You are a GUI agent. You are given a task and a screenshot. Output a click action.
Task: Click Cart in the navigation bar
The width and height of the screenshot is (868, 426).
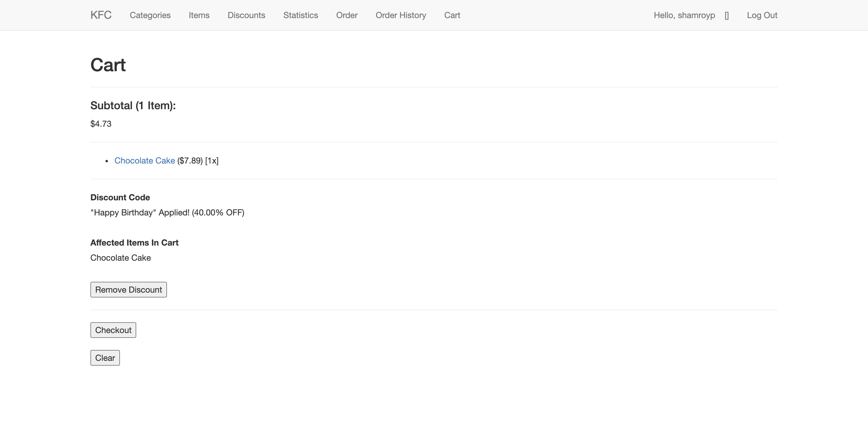pyautogui.click(x=452, y=15)
